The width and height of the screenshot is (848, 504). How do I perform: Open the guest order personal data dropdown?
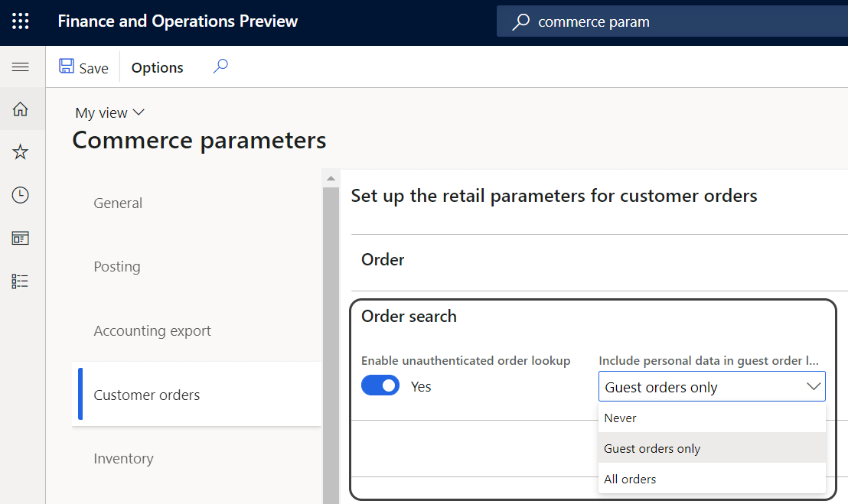pos(814,386)
